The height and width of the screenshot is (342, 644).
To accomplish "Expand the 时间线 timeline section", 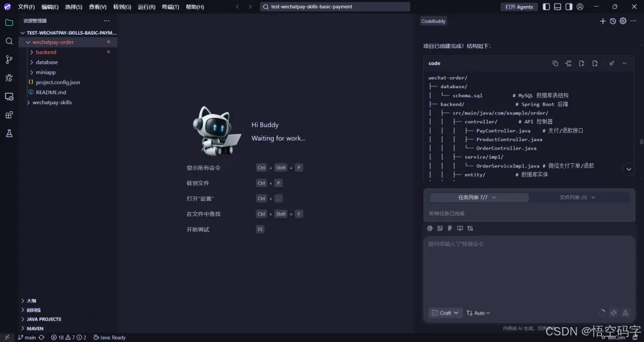I will (68, 310).
